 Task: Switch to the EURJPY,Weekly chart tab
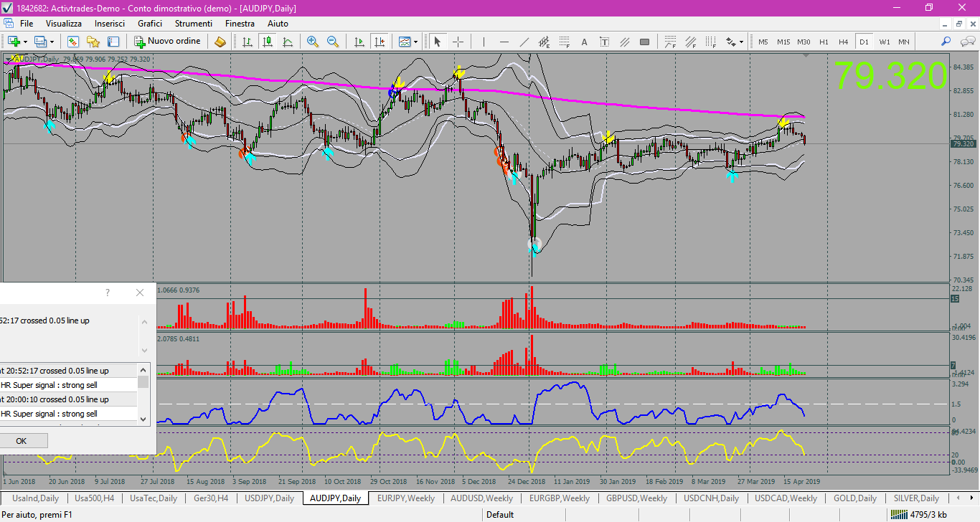click(x=406, y=498)
